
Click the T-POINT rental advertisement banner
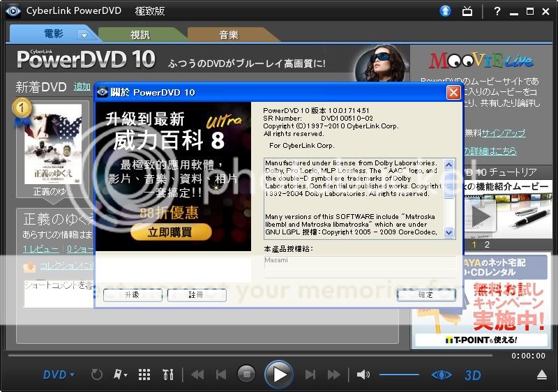(x=481, y=301)
